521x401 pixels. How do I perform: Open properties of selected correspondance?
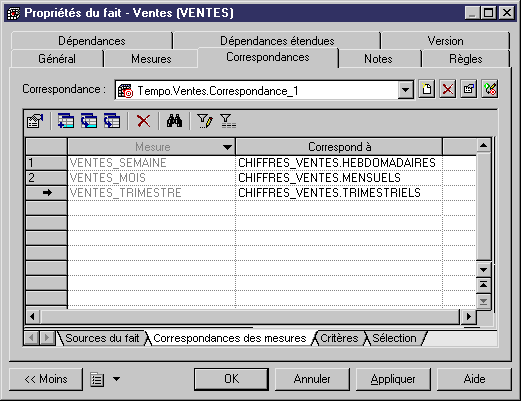point(469,89)
